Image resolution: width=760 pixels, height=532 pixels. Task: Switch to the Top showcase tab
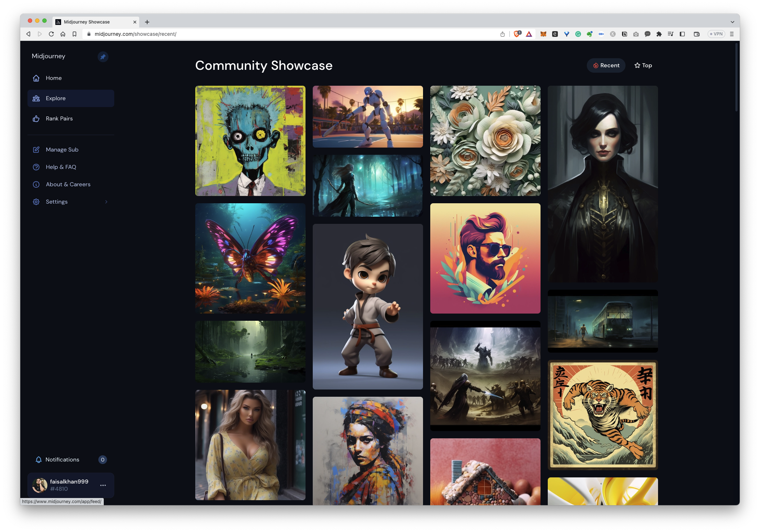click(643, 65)
